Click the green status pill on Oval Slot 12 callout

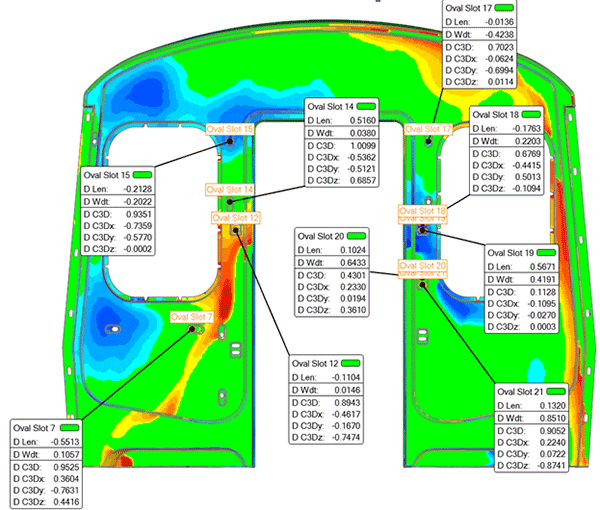pyautogui.click(x=357, y=362)
